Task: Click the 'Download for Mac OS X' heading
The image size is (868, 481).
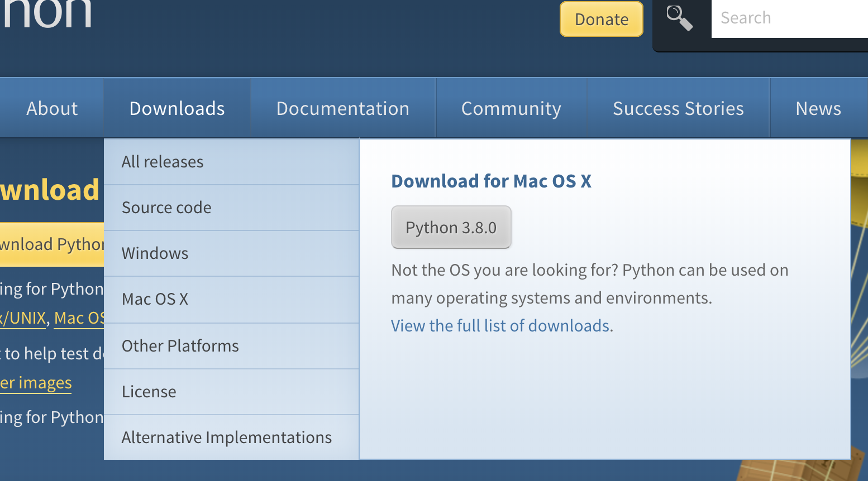Action: coord(491,181)
